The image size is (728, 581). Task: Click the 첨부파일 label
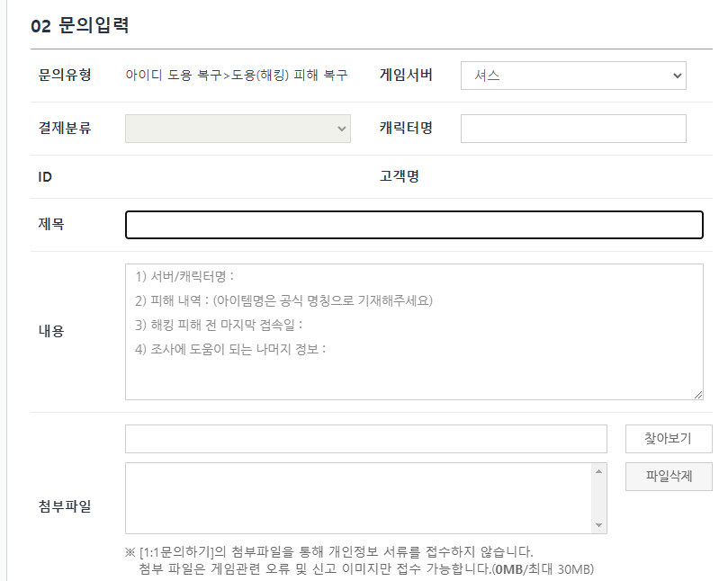click(65, 505)
